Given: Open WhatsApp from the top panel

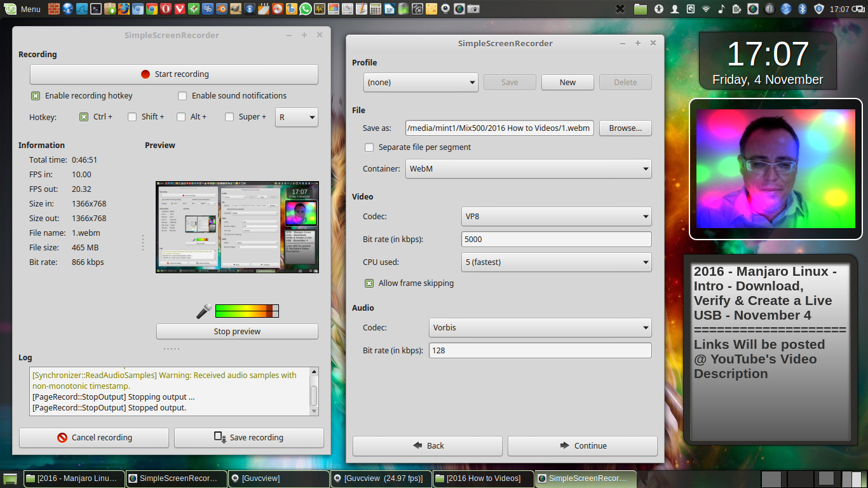Looking at the screenshot, I should (x=306, y=9).
